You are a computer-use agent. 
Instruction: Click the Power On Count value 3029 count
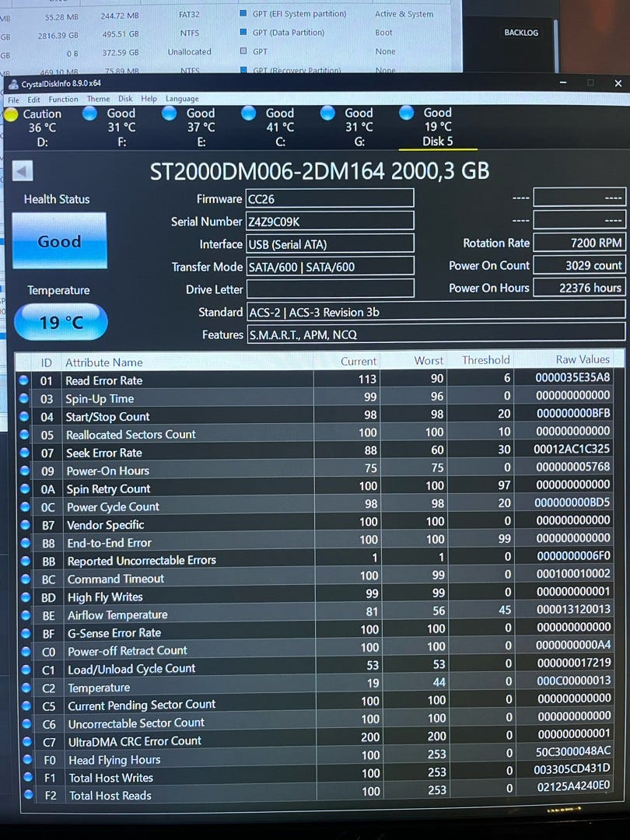[579, 265]
